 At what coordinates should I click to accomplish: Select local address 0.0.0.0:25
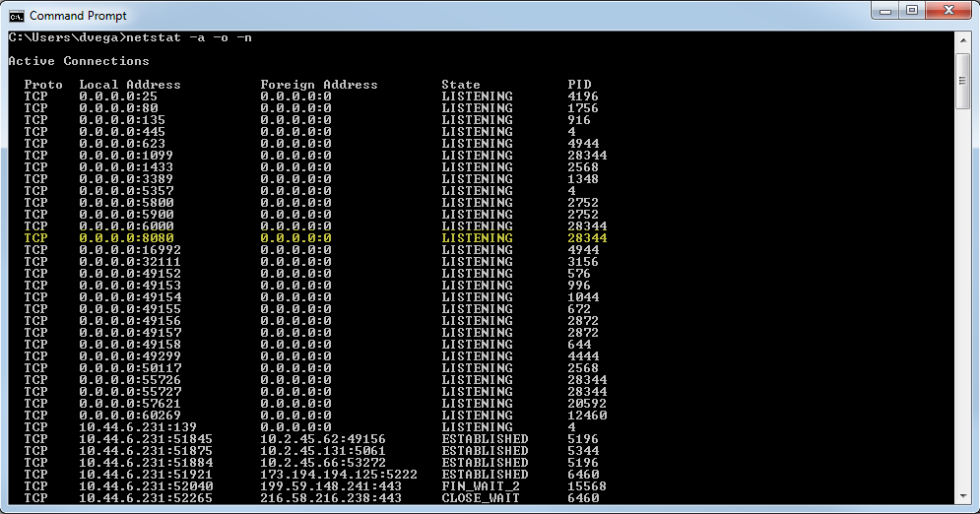pos(118,96)
